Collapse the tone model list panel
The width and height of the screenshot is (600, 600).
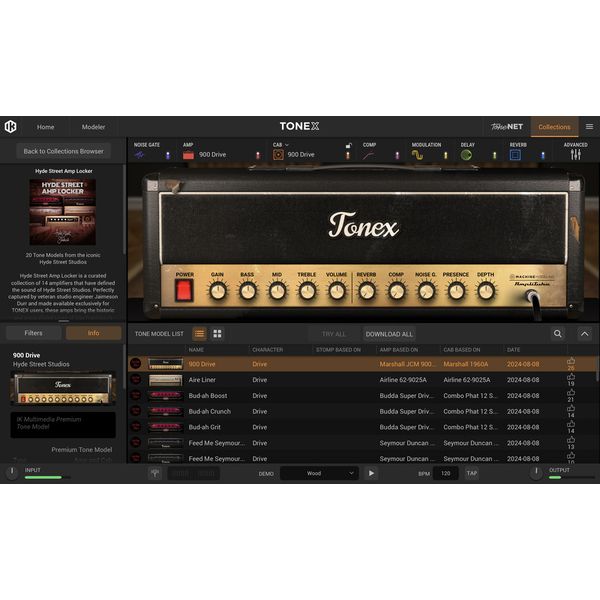tap(585, 334)
